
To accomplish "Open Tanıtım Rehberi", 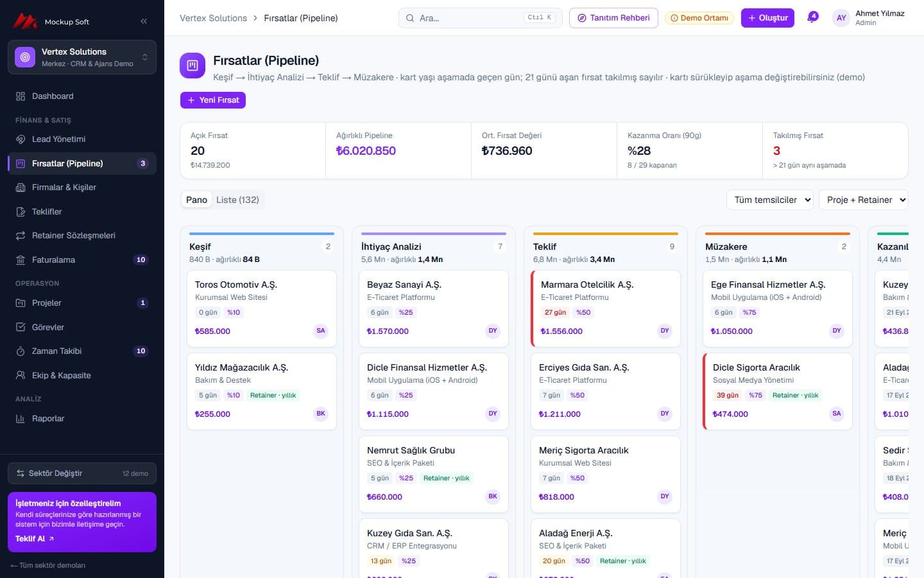I will pos(613,18).
